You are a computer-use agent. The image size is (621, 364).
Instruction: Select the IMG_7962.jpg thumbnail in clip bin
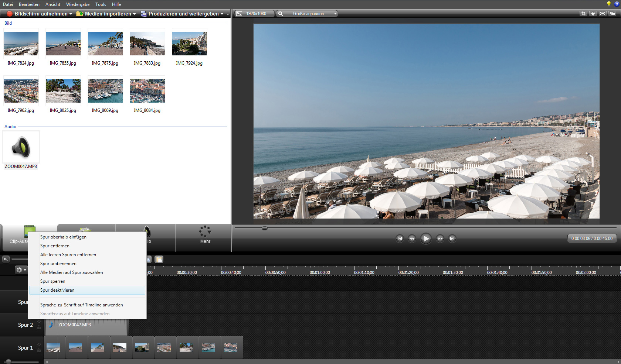coord(21,90)
